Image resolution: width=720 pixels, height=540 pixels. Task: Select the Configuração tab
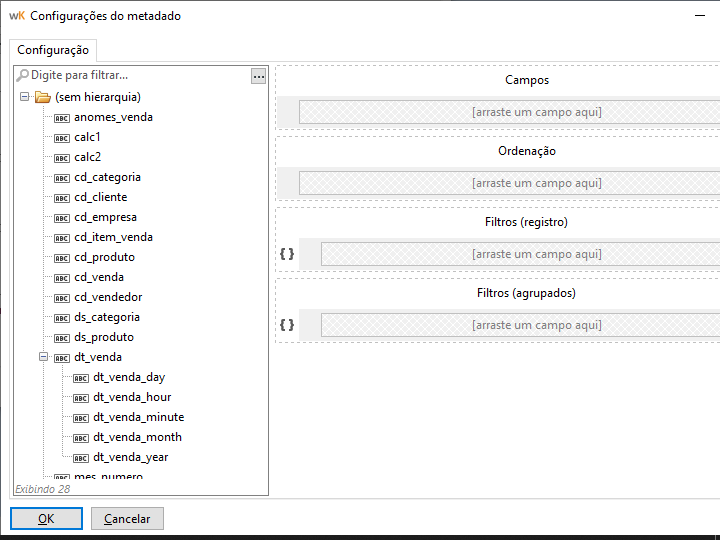coord(53,50)
